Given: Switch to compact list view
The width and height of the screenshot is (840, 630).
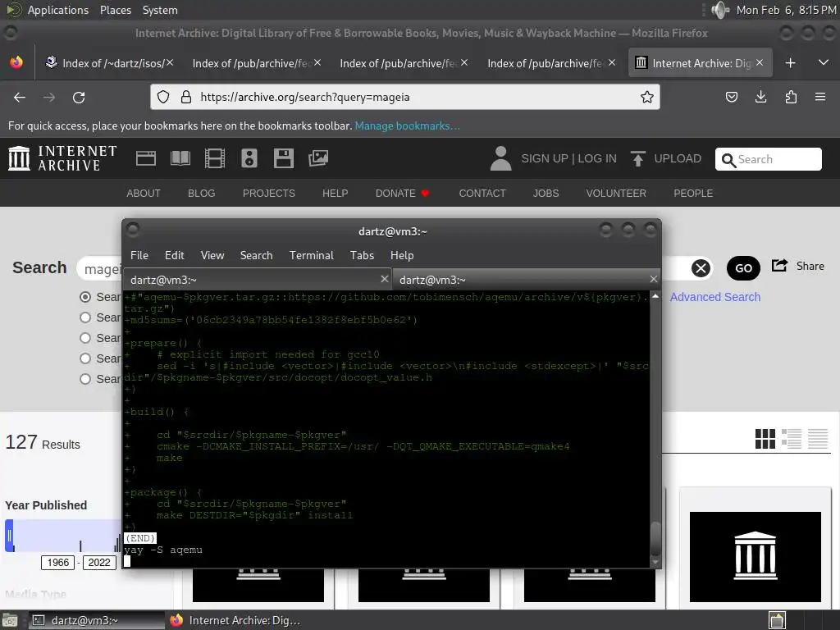Looking at the screenshot, I should click(x=818, y=439).
